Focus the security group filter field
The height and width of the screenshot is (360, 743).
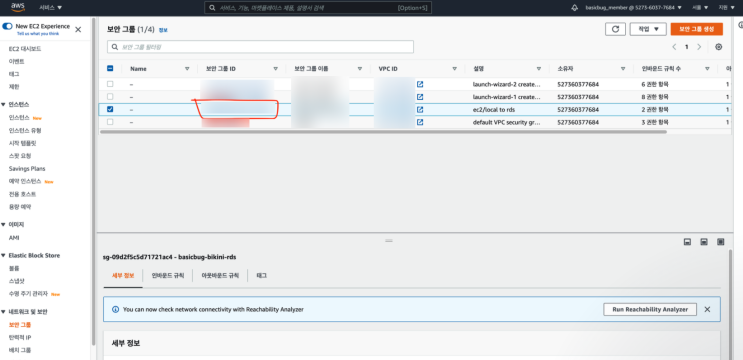[260, 47]
